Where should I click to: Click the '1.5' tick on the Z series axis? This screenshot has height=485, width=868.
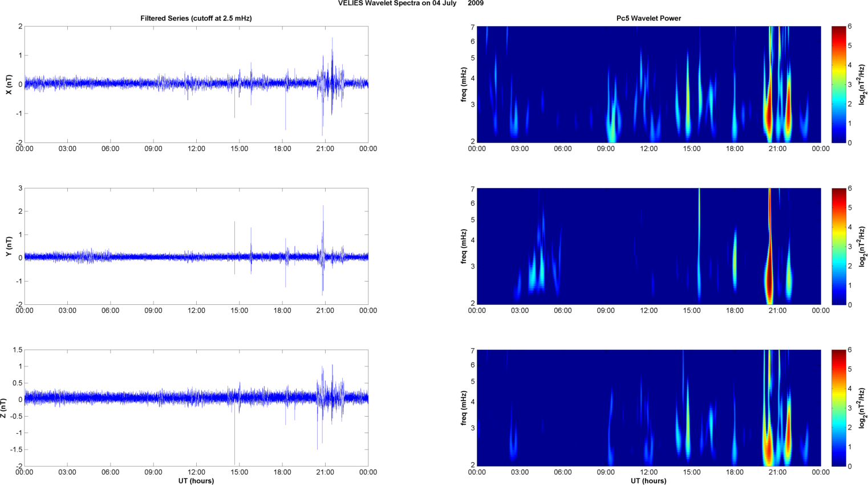click(17, 350)
